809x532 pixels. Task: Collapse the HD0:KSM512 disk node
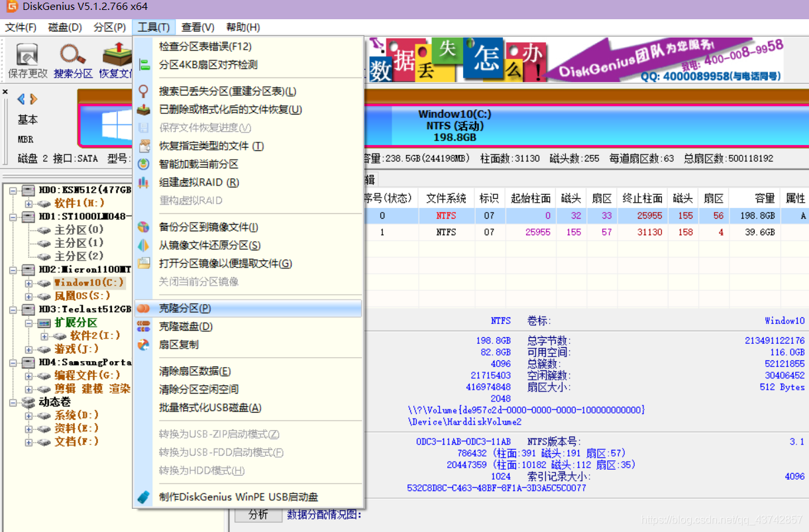(13, 190)
